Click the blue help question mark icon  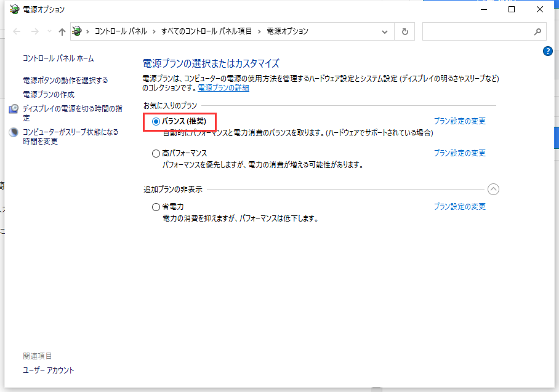click(x=548, y=51)
